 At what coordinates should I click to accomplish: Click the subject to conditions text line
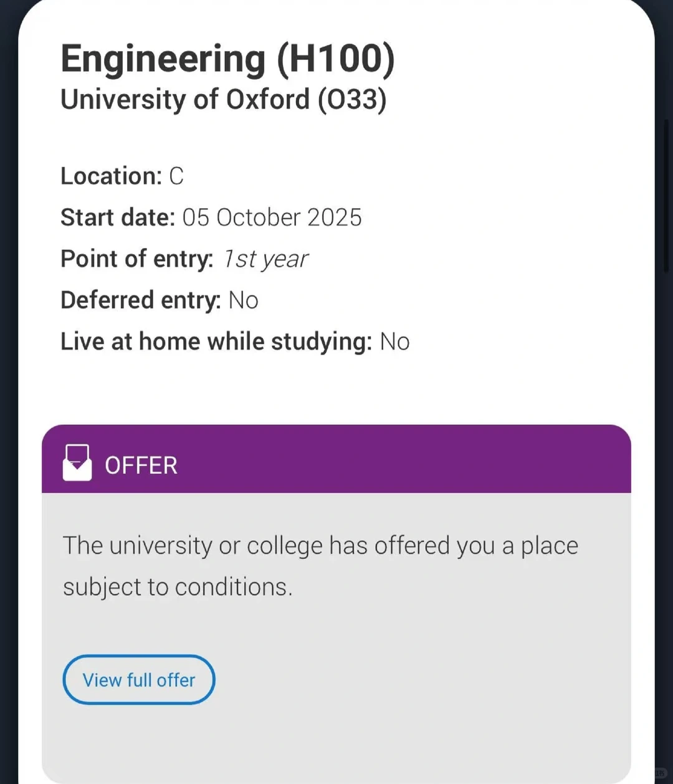[178, 587]
